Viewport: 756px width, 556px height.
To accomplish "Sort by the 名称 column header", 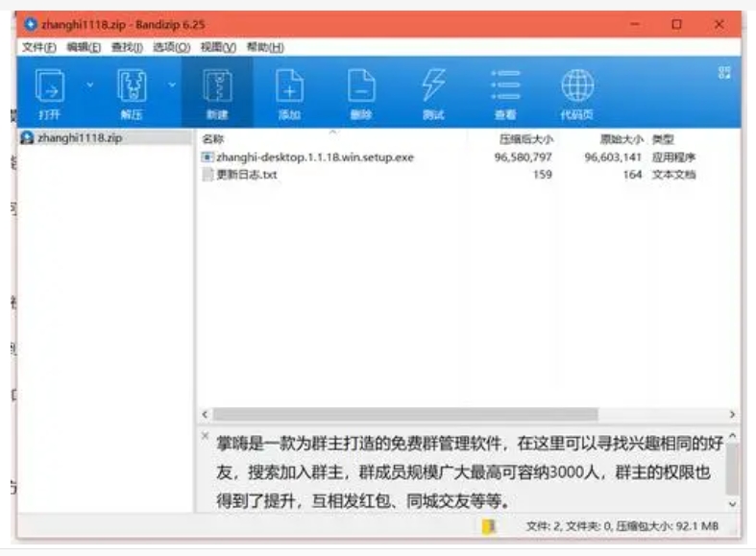I will click(213, 139).
